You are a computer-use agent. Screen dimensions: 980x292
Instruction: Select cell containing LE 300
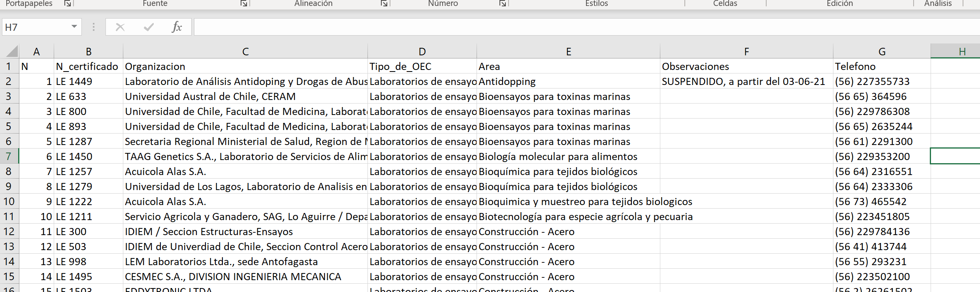89,232
